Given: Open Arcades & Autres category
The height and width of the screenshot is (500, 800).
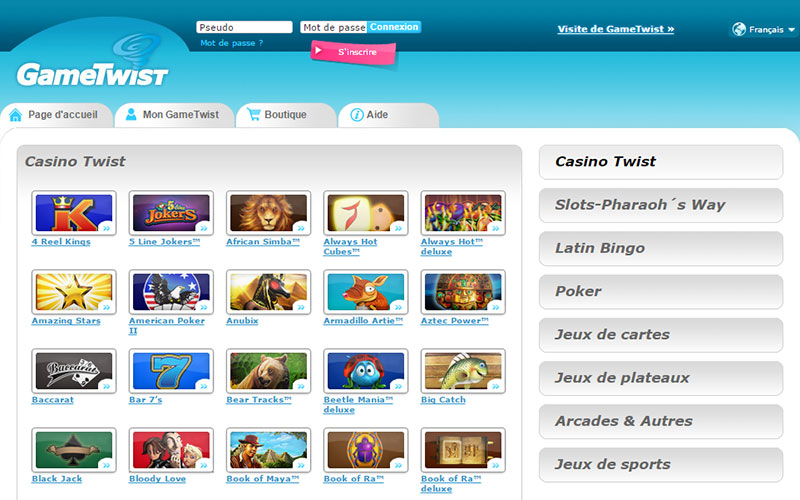Looking at the screenshot, I should click(661, 421).
